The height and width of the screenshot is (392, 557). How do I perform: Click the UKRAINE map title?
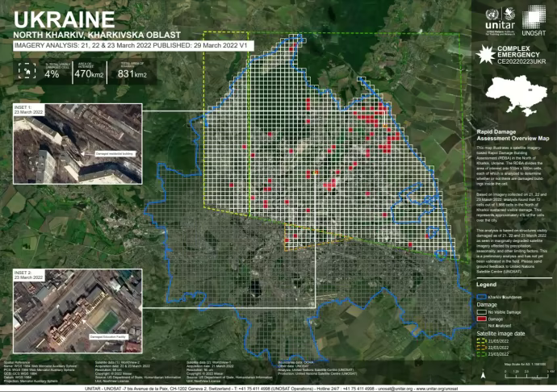(65, 18)
